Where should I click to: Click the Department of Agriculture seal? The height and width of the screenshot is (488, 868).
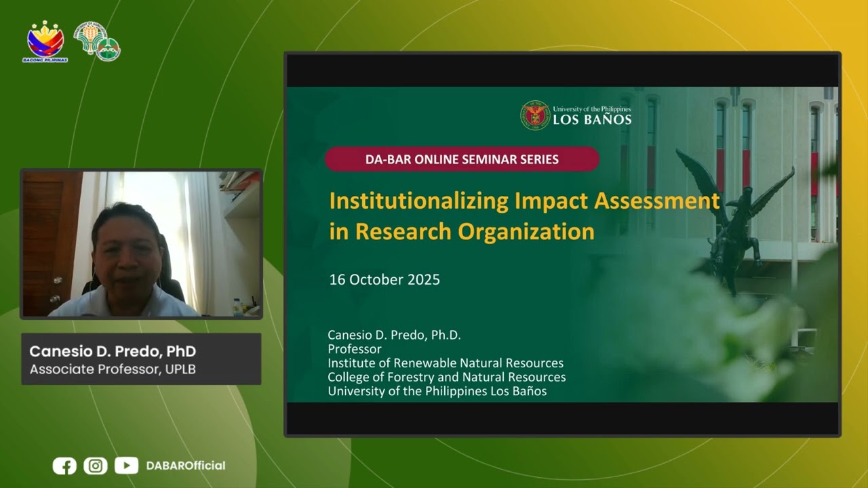point(89,37)
